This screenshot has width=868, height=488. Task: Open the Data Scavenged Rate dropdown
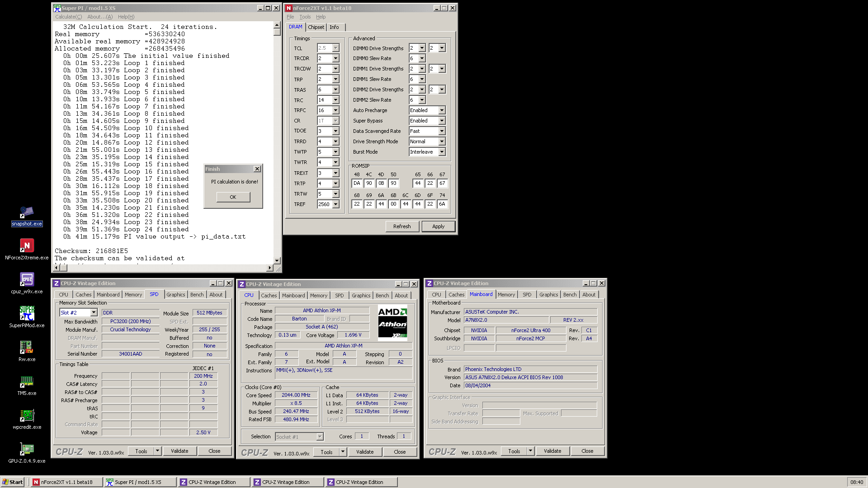tap(442, 131)
